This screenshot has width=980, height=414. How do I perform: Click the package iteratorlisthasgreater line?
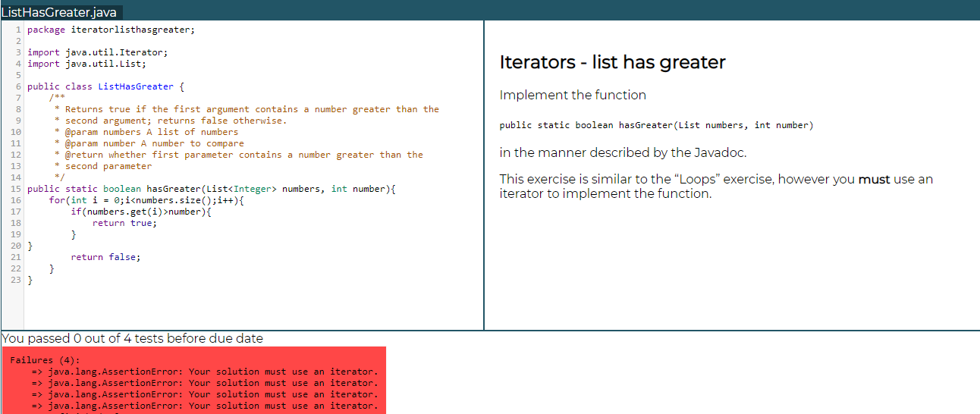(111, 30)
